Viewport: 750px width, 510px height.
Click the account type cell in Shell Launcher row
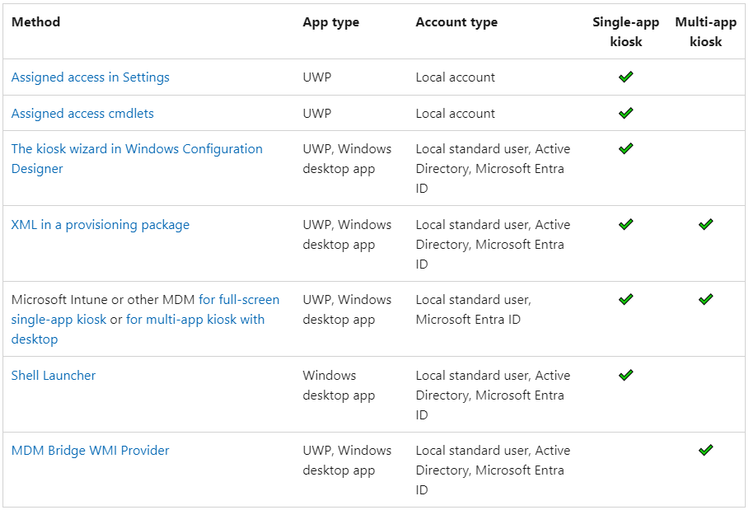tap(493, 395)
